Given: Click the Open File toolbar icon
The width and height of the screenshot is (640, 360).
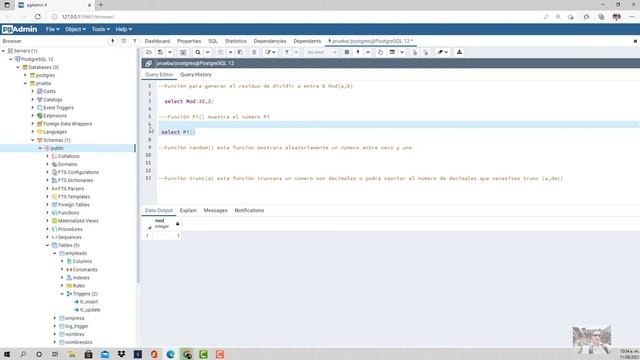Looking at the screenshot, I should tap(149, 52).
